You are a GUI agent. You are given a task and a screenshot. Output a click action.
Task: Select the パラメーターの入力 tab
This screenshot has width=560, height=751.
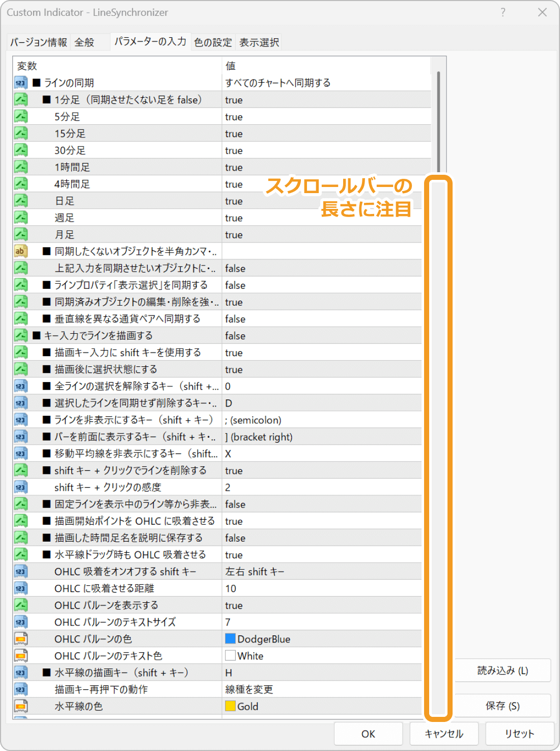[150, 41]
